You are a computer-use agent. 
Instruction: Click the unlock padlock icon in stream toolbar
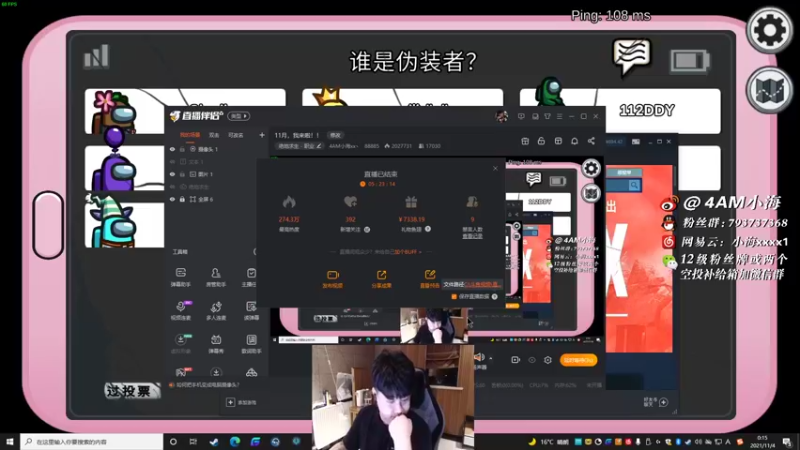[541, 141]
